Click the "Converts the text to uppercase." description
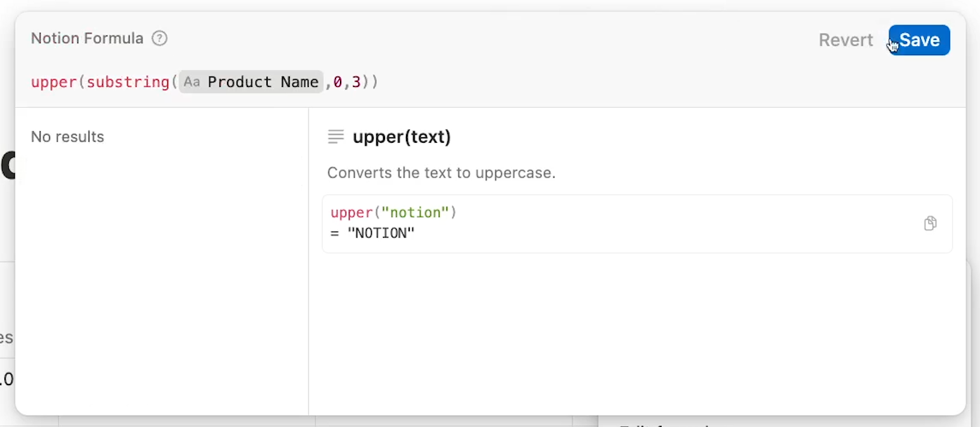Screen dimensions: 980x427 tap(441, 173)
